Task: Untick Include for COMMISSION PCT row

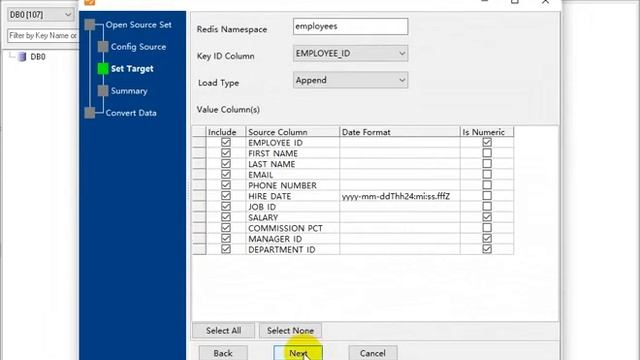Action: [226, 228]
